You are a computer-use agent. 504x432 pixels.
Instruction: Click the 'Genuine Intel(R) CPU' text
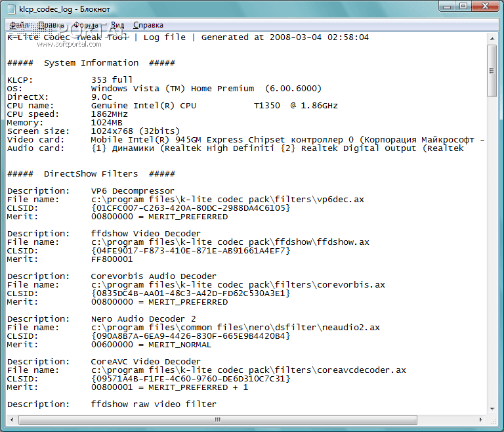pos(144,106)
